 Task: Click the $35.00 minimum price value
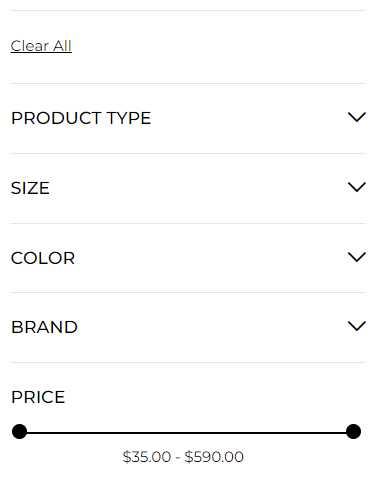click(x=147, y=457)
